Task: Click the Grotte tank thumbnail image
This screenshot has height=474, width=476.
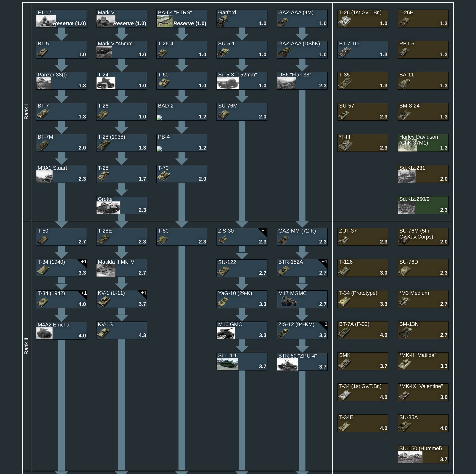Action: [108, 208]
